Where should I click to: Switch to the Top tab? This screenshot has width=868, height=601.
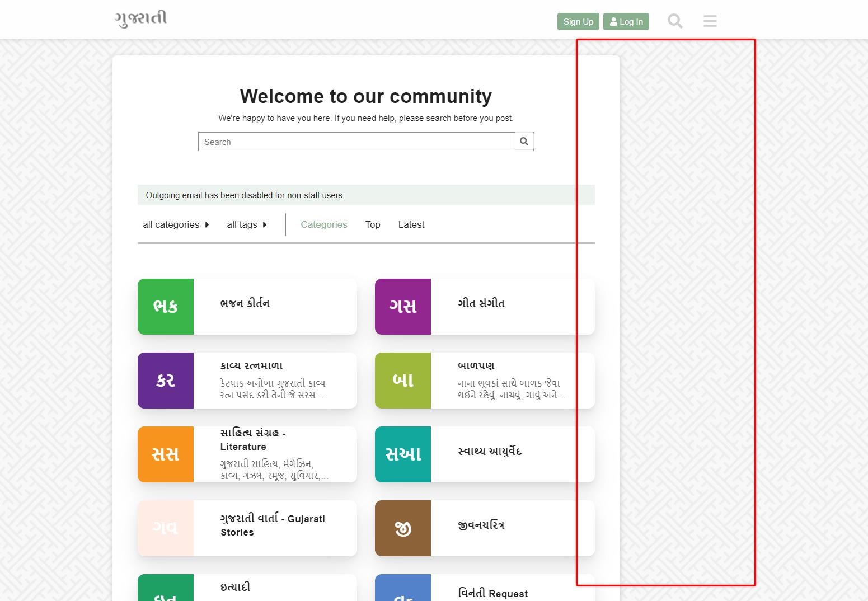(x=373, y=224)
